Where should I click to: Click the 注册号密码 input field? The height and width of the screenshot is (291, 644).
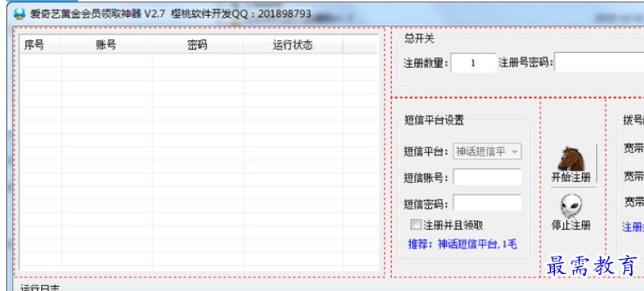tap(599, 63)
